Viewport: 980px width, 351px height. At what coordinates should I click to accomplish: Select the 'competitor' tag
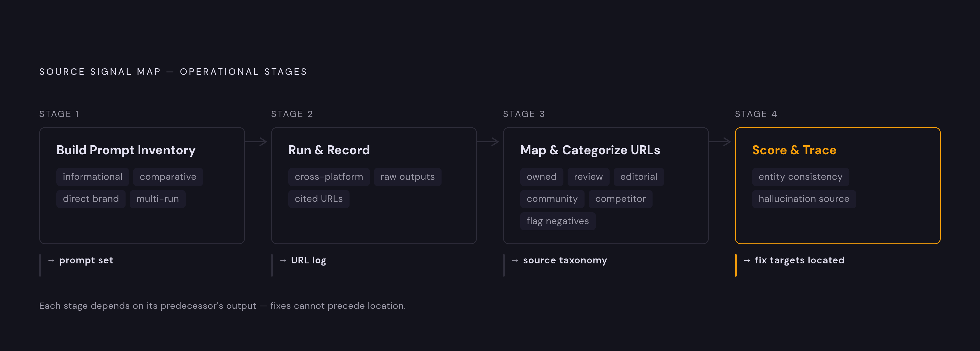[x=620, y=199]
